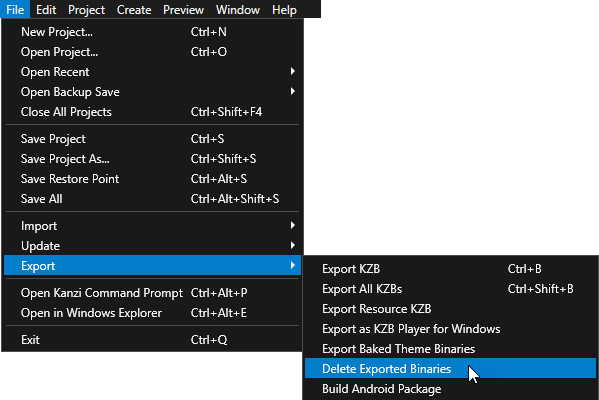Choose Save Project As...
Viewport: 599px width, 400px height.
point(152,159)
